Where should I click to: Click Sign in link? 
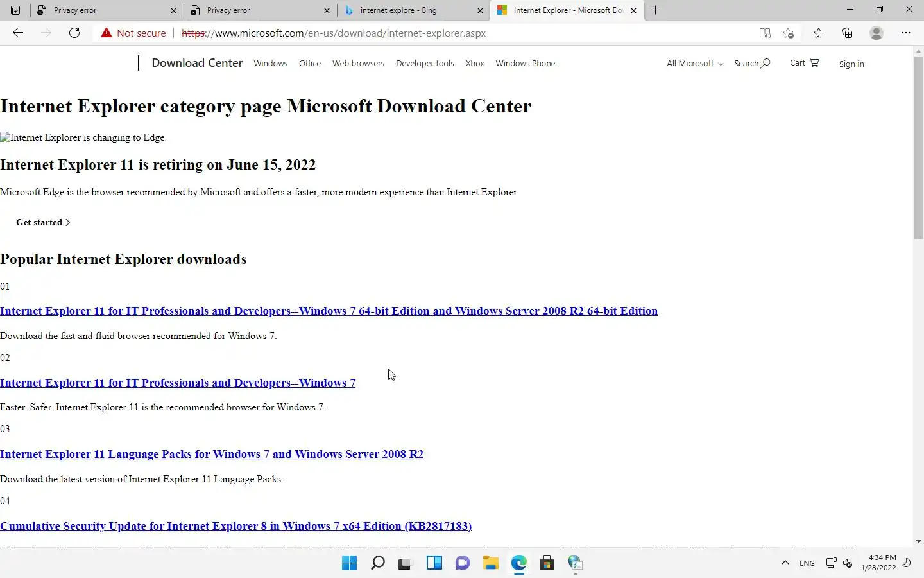pos(851,64)
